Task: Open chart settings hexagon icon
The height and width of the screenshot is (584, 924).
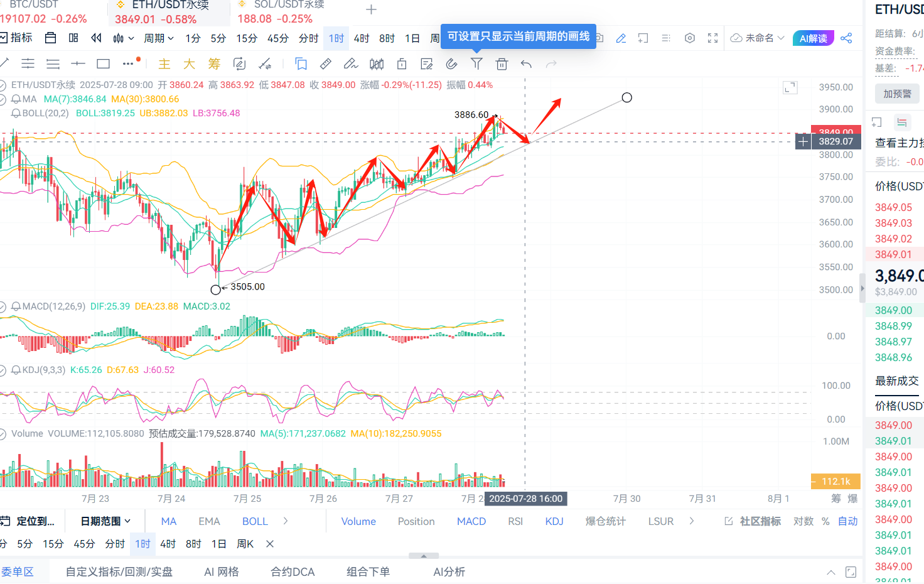Action: 690,38
